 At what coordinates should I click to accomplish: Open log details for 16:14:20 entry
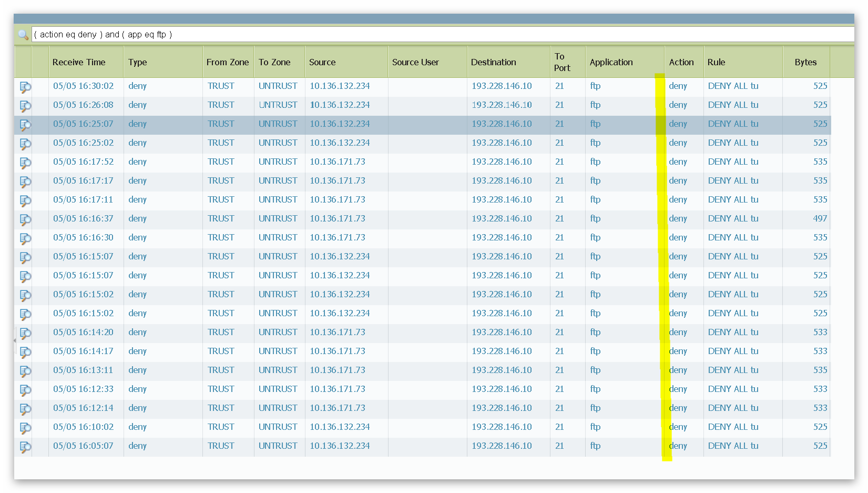tap(25, 333)
